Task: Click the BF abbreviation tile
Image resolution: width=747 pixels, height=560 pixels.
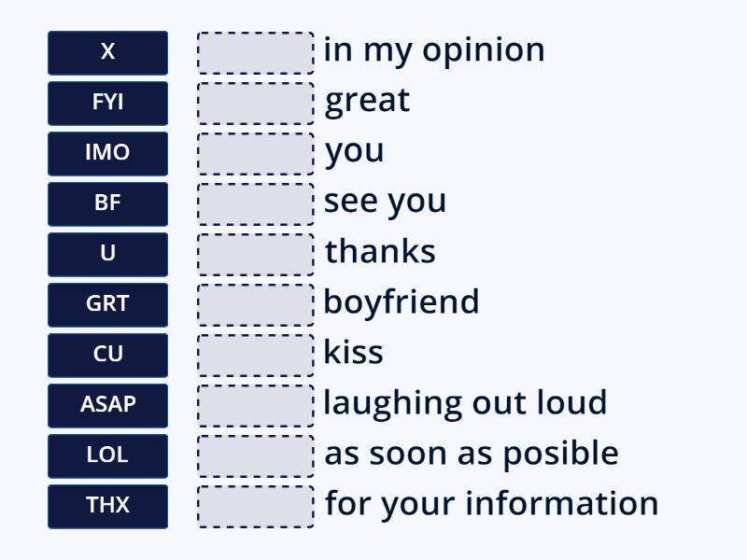Action: tap(107, 203)
